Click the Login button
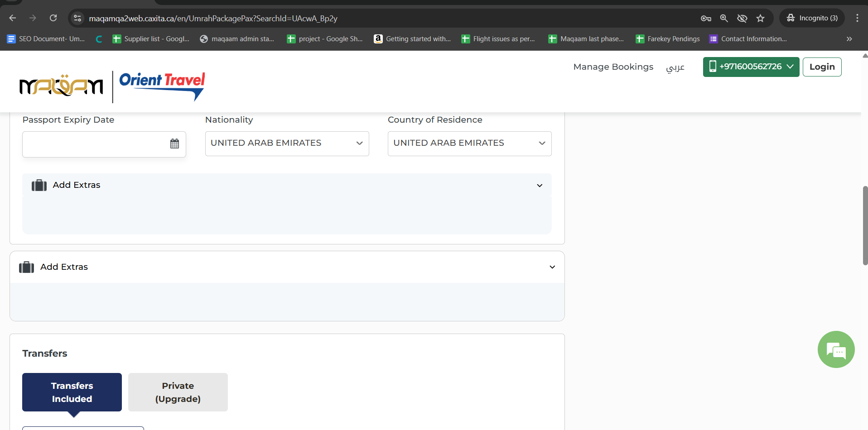This screenshot has height=430, width=868. coord(822,67)
